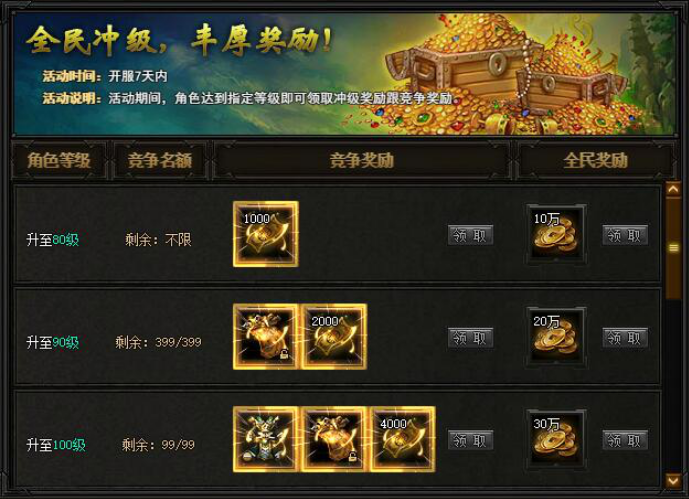Select the 10万 gold coins reward icon
The width and height of the screenshot is (689, 499).
point(556,234)
